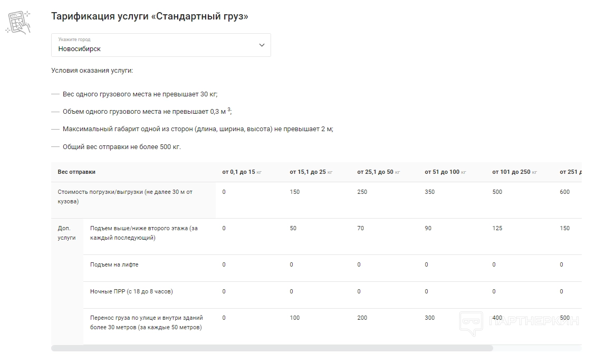Click the «от 25,1 до 50 кг» column header

pyautogui.click(x=378, y=172)
